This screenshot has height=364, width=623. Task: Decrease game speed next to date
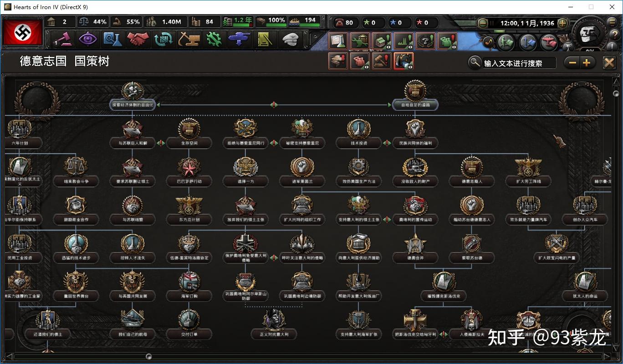click(x=482, y=23)
